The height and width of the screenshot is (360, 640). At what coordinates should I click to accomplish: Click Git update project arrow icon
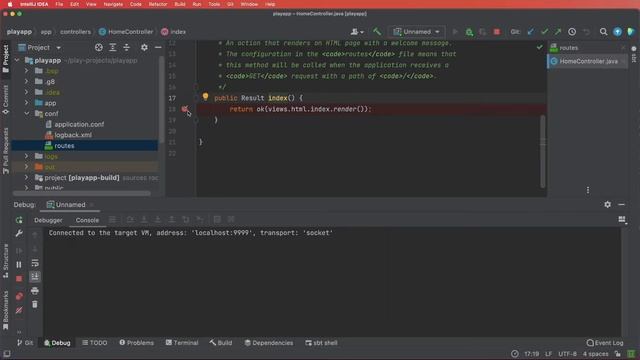click(x=530, y=31)
